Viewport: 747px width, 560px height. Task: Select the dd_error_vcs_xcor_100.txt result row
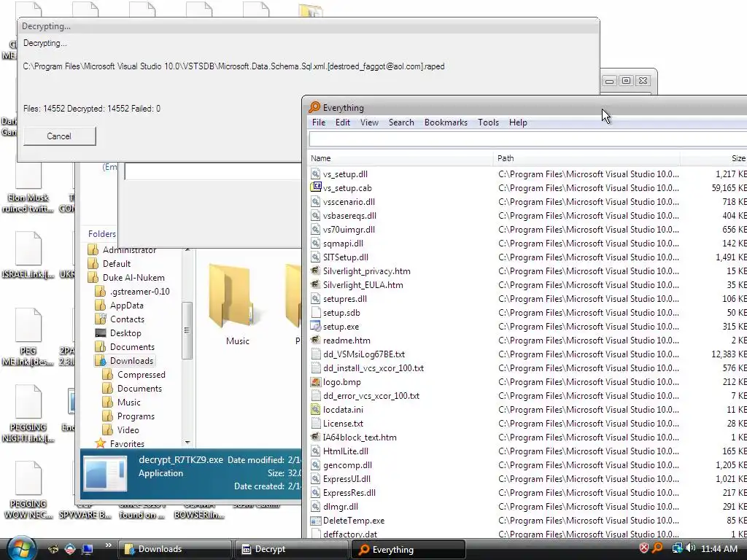point(527,396)
